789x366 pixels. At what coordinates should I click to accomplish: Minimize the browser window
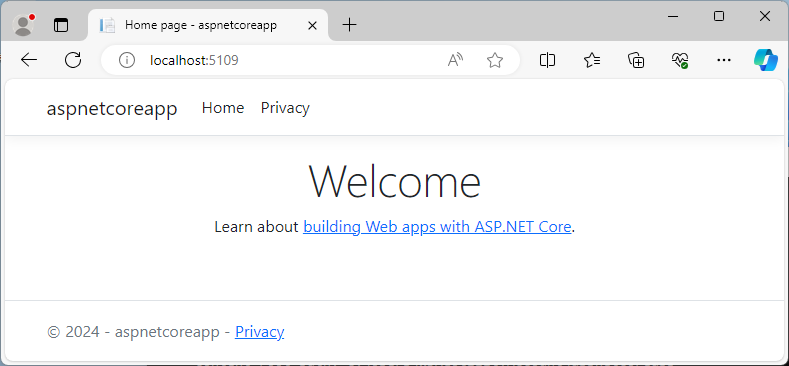[673, 16]
